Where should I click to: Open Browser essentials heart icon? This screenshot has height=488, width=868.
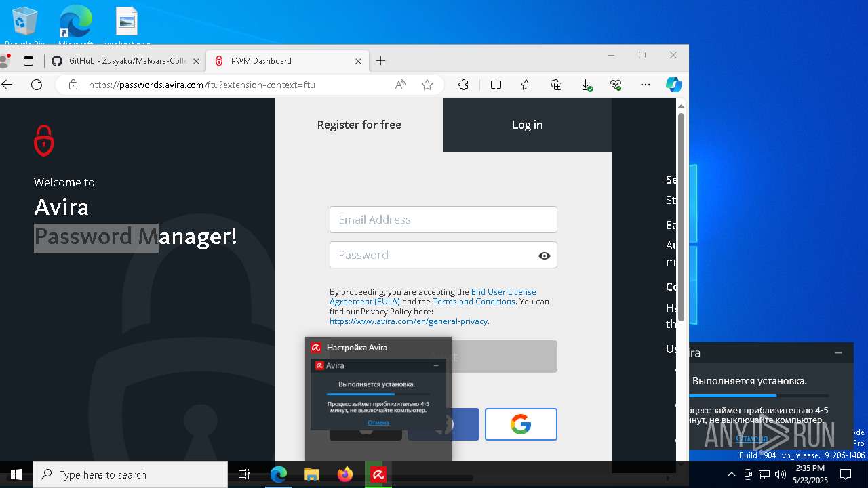pos(616,85)
